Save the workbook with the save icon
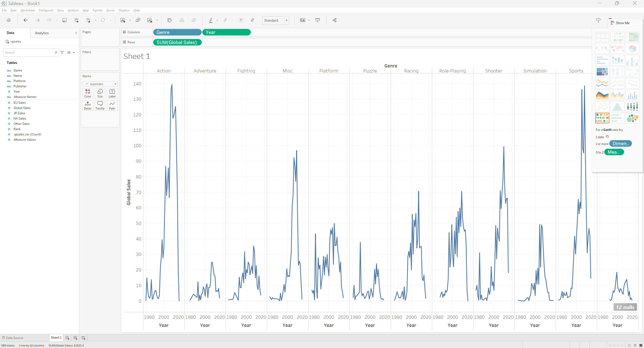644x348 pixels. coord(65,20)
